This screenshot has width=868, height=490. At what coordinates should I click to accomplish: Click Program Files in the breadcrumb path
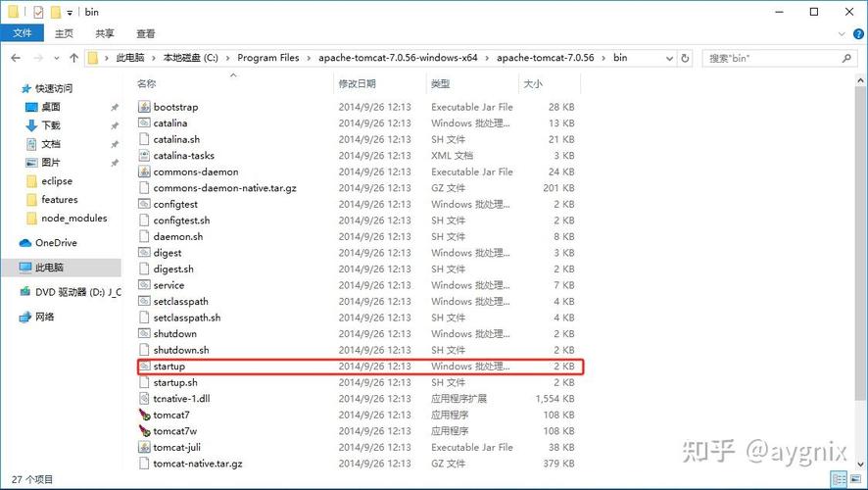267,58
